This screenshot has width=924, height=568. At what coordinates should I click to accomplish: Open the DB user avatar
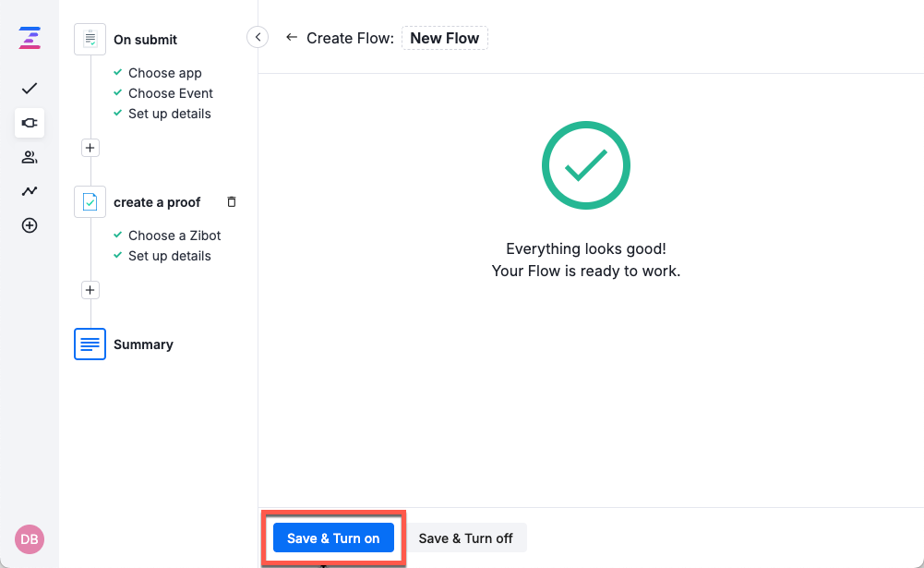(30, 539)
